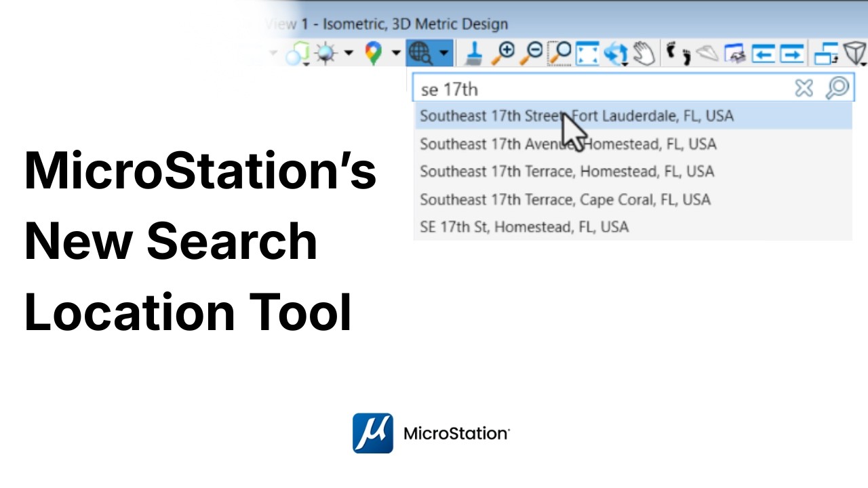Click the View Next right arrow icon
This screenshot has width=868, height=488.
[x=791, y=54]
